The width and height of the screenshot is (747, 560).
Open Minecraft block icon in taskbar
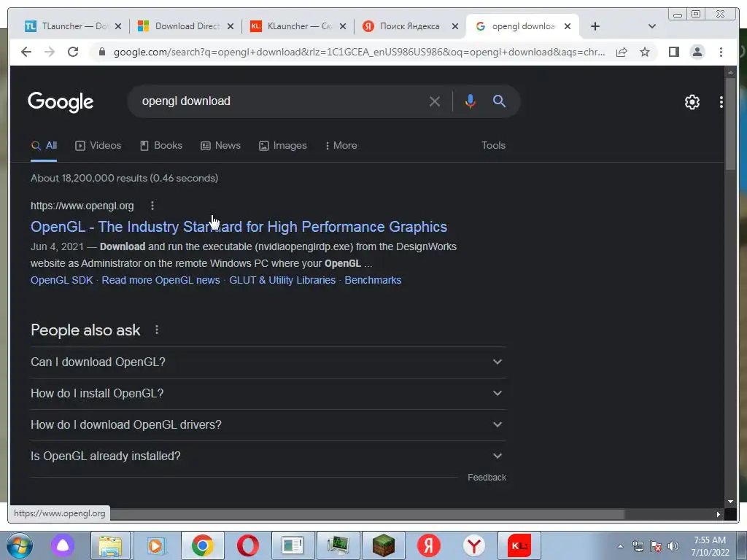pyautogui.click(x=384, y=545)
